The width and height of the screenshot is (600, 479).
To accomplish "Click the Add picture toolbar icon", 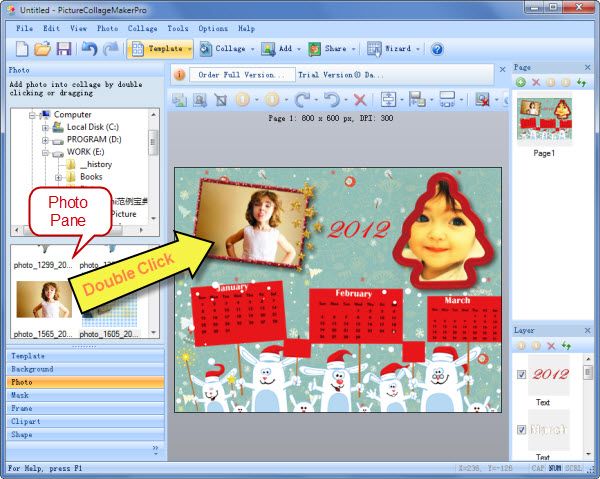I will click(x=268, y=49).
